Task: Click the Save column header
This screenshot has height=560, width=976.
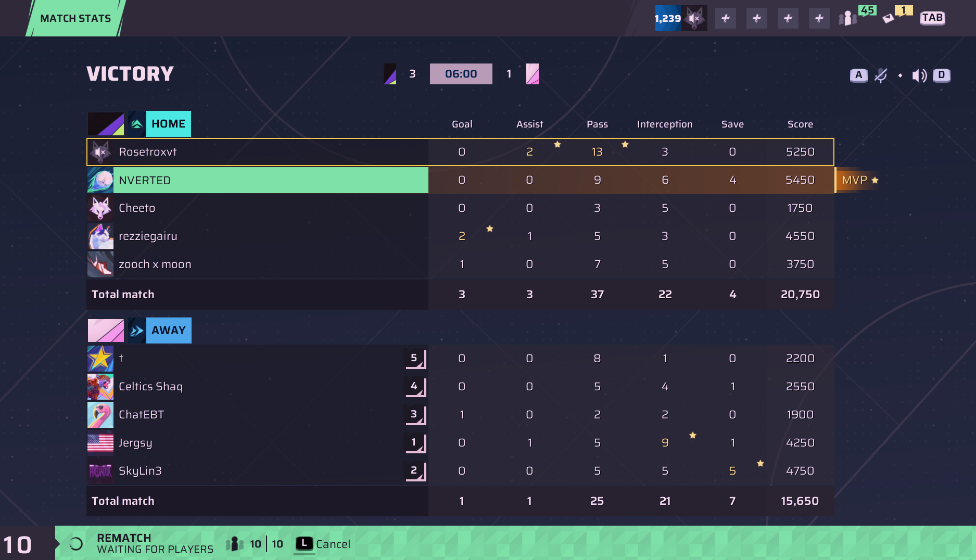Action: tap(732, 124)
